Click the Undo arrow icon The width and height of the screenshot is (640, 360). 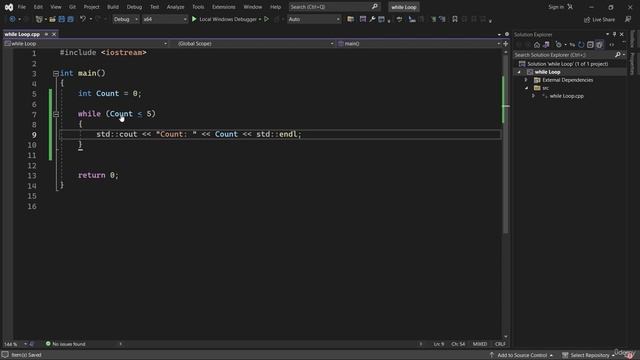coord(83,19)
